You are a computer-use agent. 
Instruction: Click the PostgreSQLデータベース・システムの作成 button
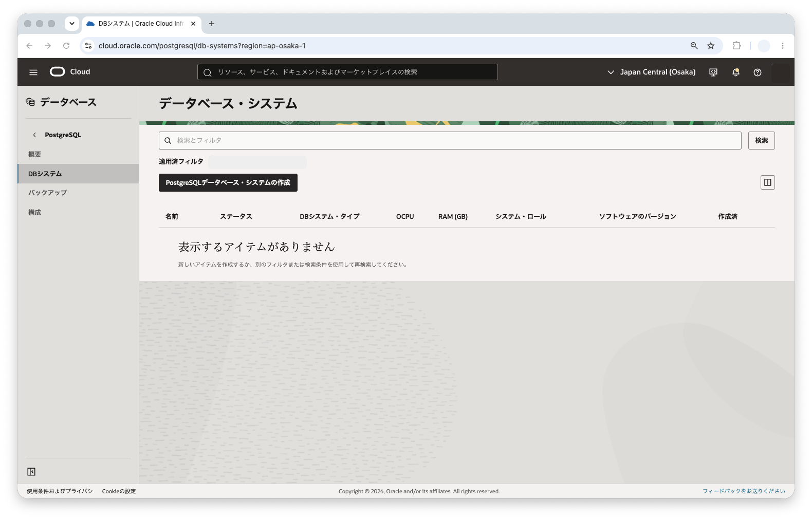(x=228, y=182)
